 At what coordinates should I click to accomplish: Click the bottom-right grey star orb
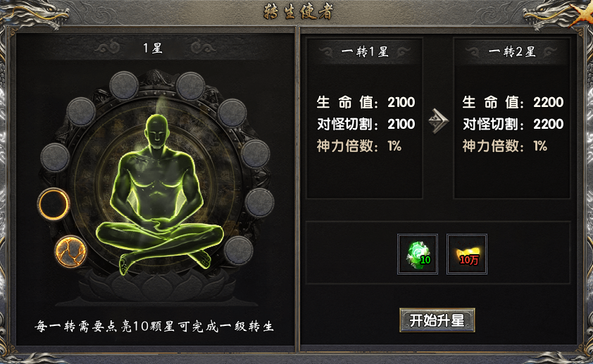[x=238, y=250]
